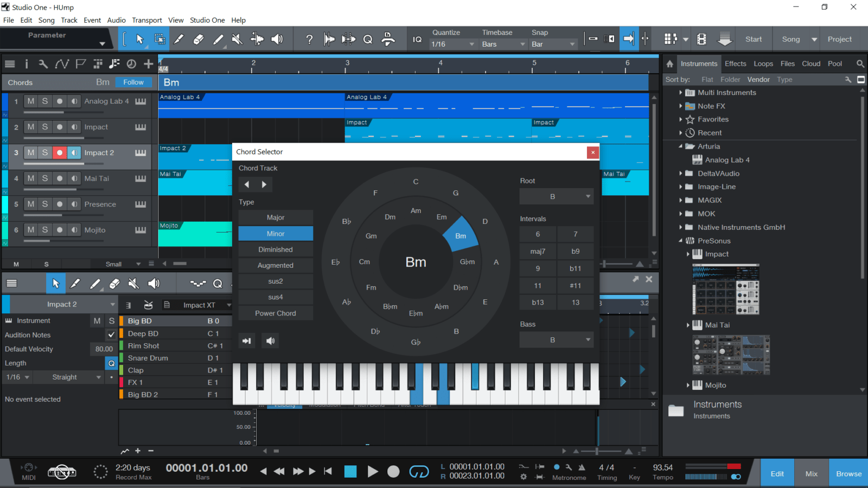Select Em on the chord wheel

tap(442, 217)
